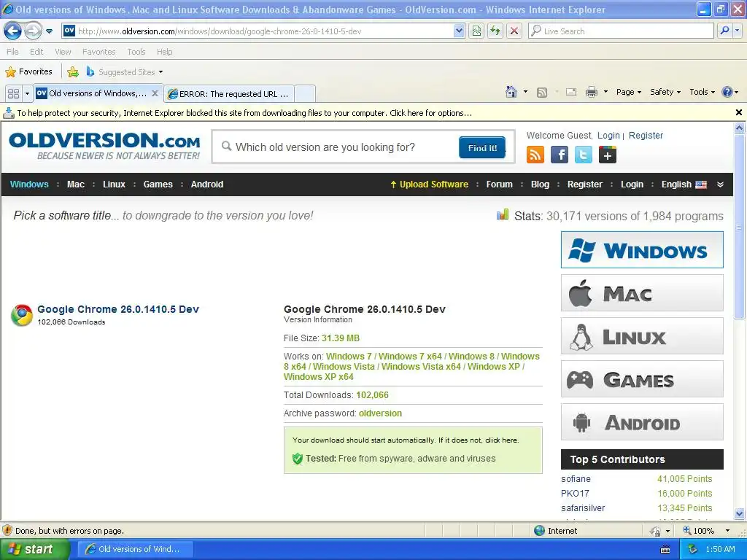Click the OLDVERSION.com logo
This screenshot has width=747, height=560.
[104, 146]
